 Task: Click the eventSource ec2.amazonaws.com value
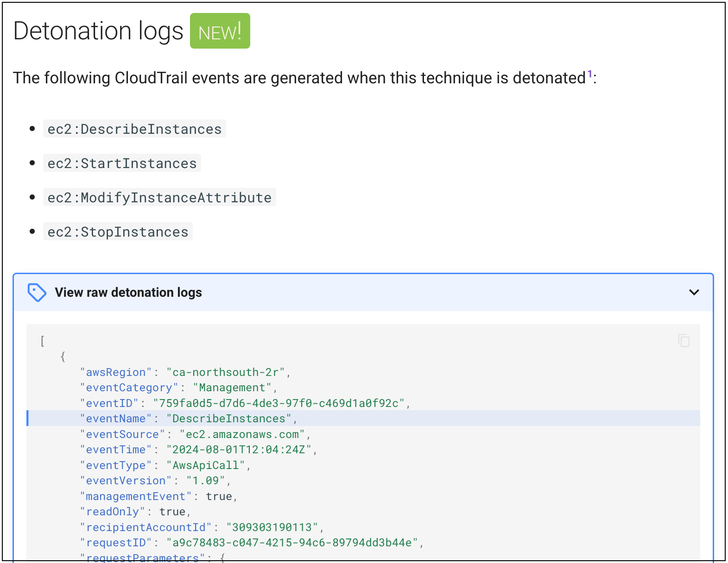point(242,434)
